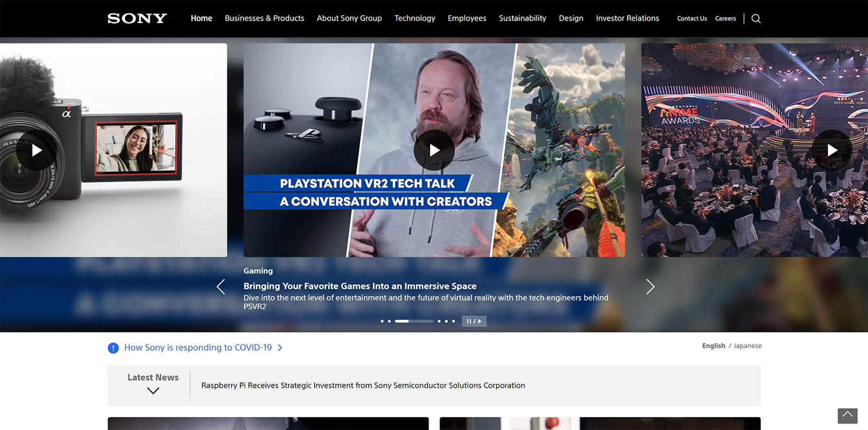The width and height of the screenshot is (868, 430).
Task: Click the Sony logo in the header
Action: click(x=137, y=18)
